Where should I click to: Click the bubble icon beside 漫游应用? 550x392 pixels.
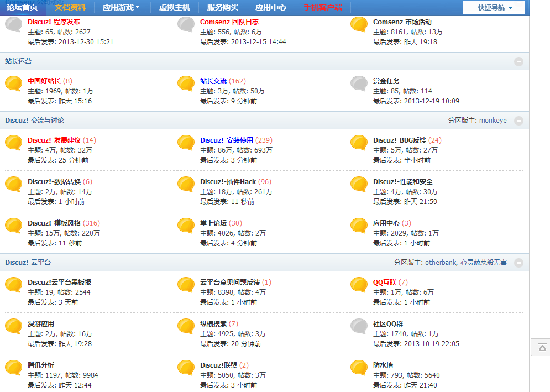14,327
